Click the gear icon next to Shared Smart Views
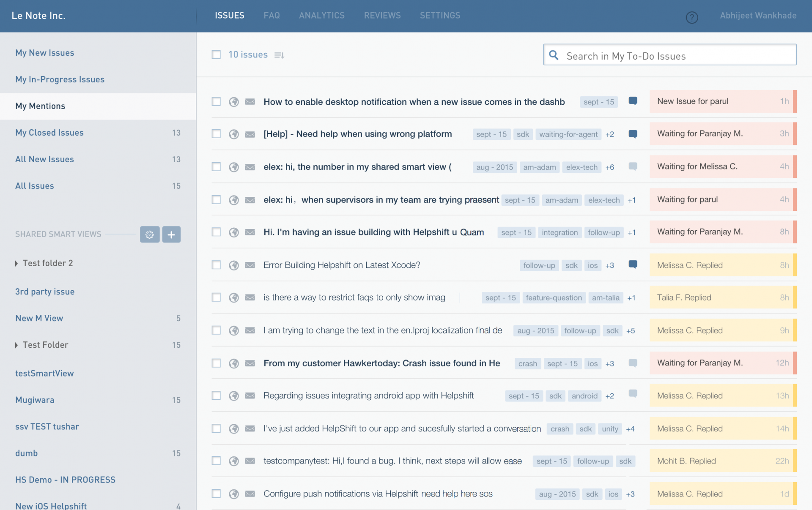Image resolution: width=812 pixels, height=510 pixels. click(149, 234)
